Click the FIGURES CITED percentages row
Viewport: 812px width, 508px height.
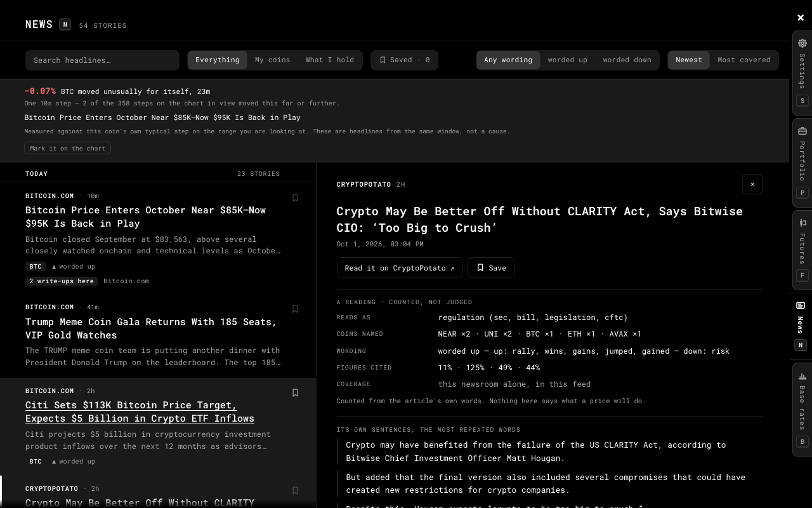point(488,368)
